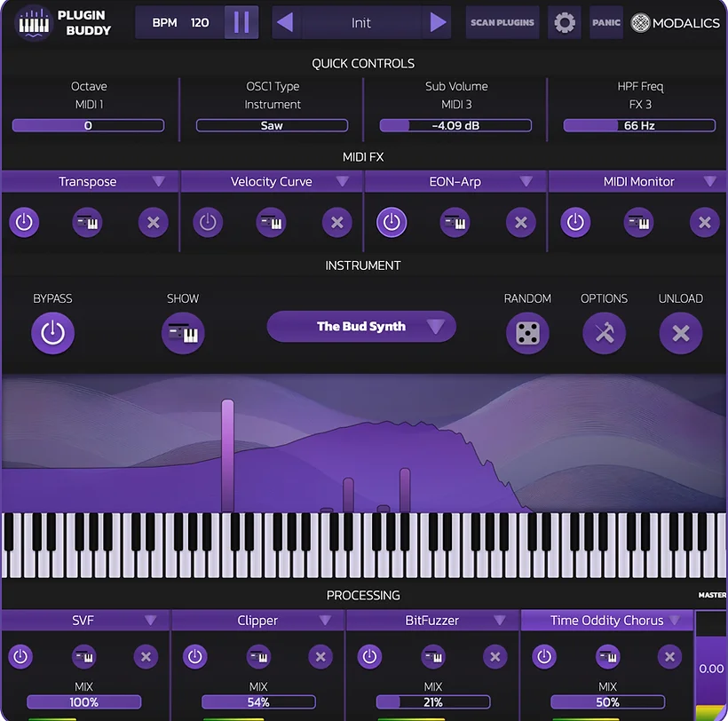Screen dimensions: 728x721
Task: Show the Bud Synth editor via keyboard icon
Action: point(183,334)
